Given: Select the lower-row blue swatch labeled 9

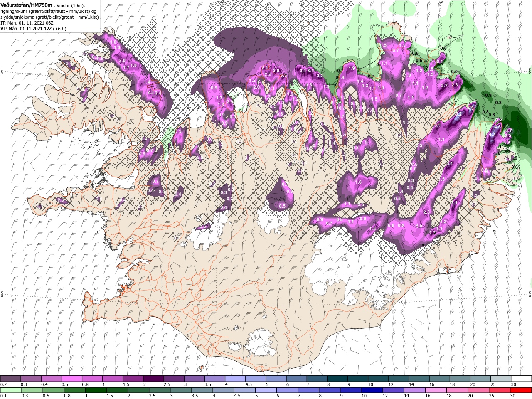Looking at the screenshot, I should coord(350,390).
